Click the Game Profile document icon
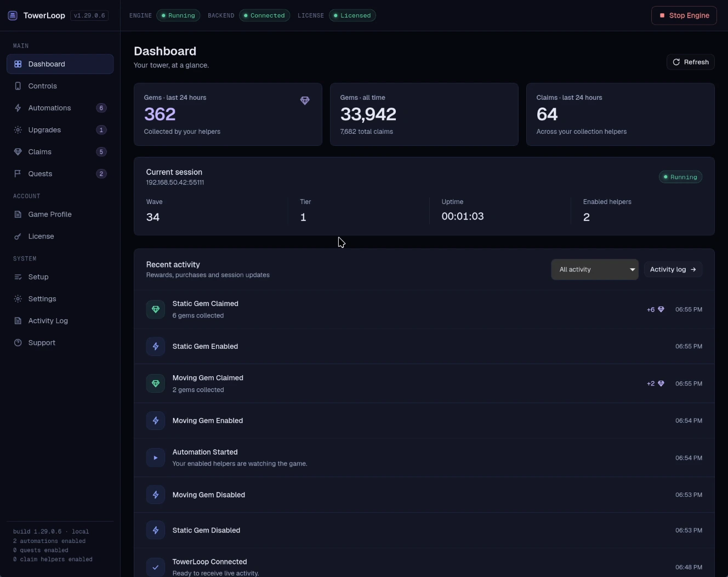Screen dimensions: 728x577 pyautogui.click(x=18, y=214)
